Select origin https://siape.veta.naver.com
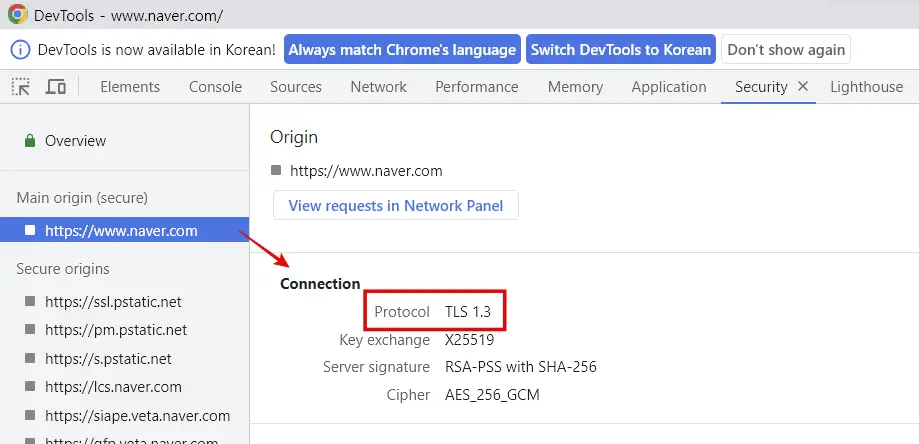919x444 pixels. [x=138, y=416]
